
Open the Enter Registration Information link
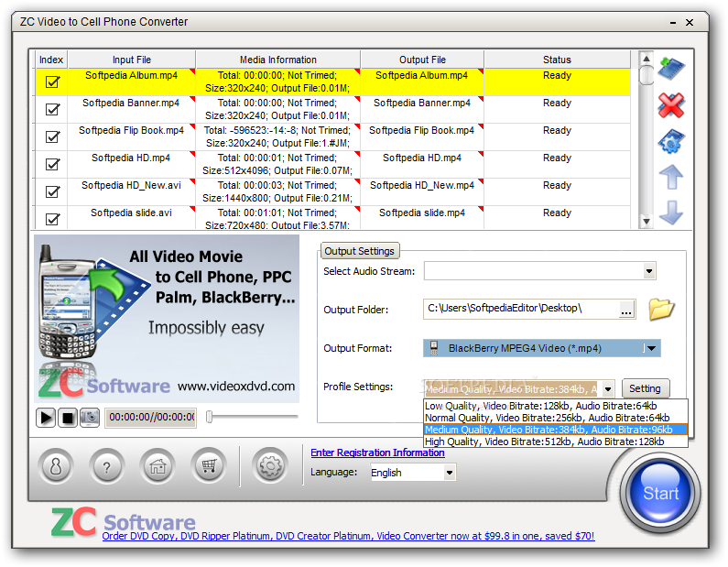pos(377,453)
